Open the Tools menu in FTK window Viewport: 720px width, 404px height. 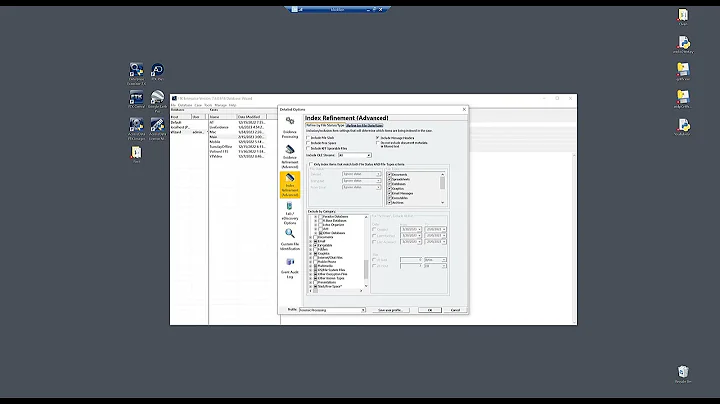tap(208, 105)
